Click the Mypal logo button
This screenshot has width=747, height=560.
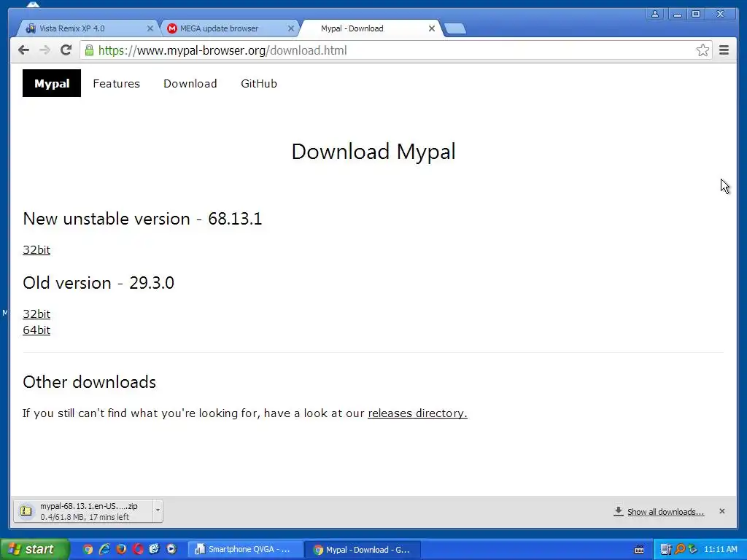52,83
